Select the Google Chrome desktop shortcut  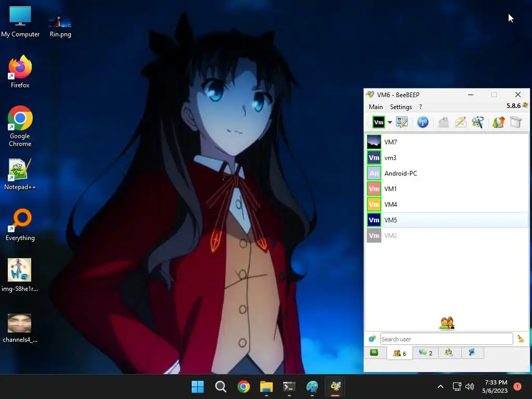(x=20, y=126)
